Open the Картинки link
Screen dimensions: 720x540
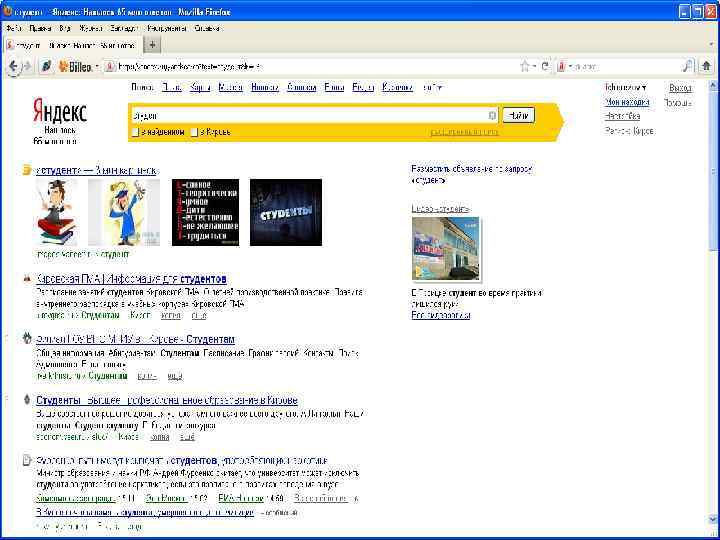398,87
